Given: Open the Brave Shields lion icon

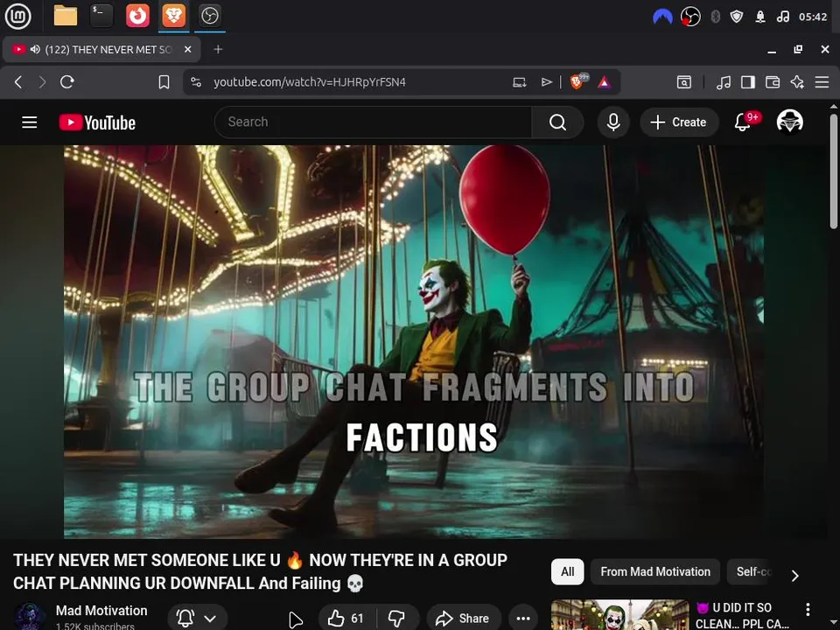Looking at the screenshot, I should tap(578, 81).
